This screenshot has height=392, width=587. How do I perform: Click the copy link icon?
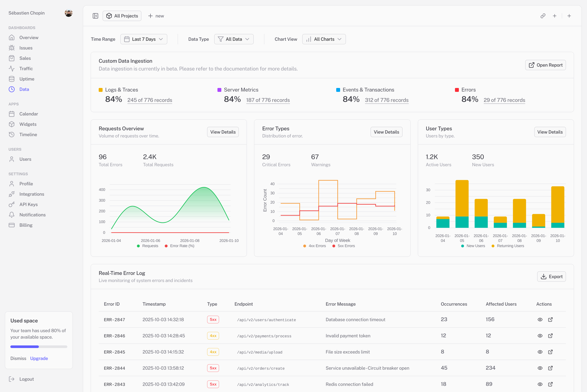[x=543, y=16]
